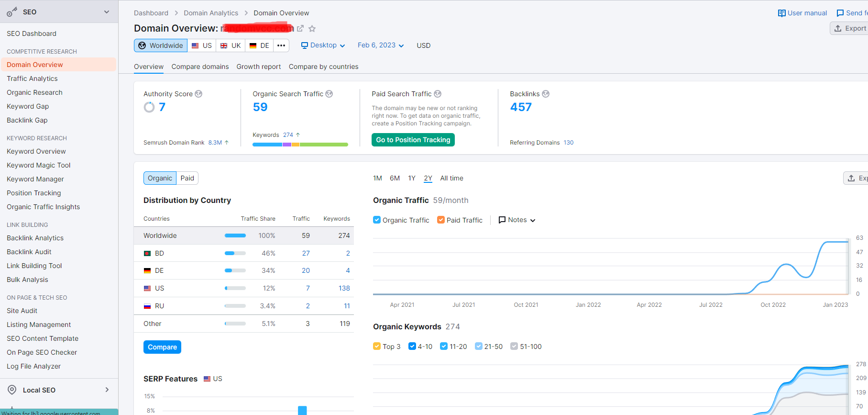Click the Organic Search Traffic value 59

click(x=260, y=107)
